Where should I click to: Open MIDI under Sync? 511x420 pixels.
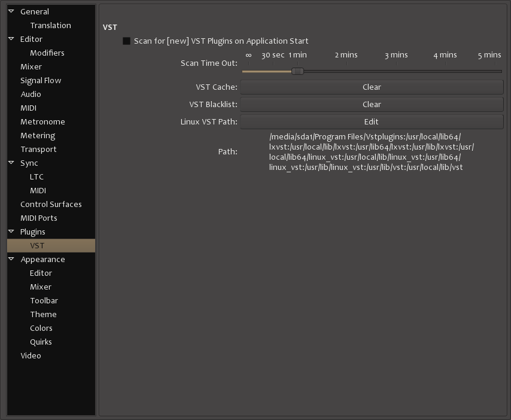tap(38, 191)
